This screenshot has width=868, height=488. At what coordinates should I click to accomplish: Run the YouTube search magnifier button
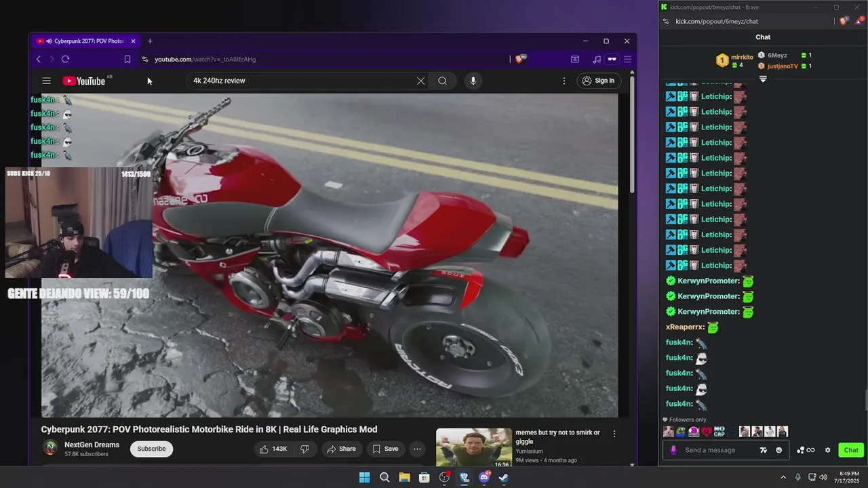442,81
